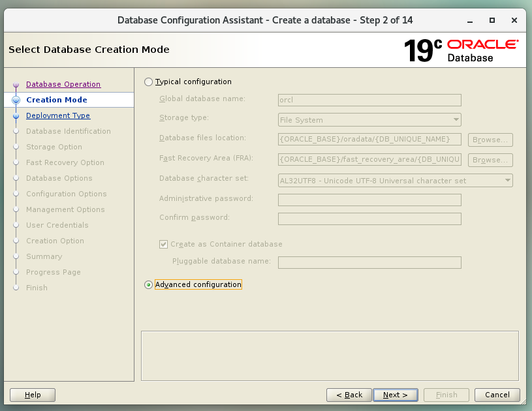Cancel the database creation wizard
Screen dimensions: 532x411
tap(497, 395)
